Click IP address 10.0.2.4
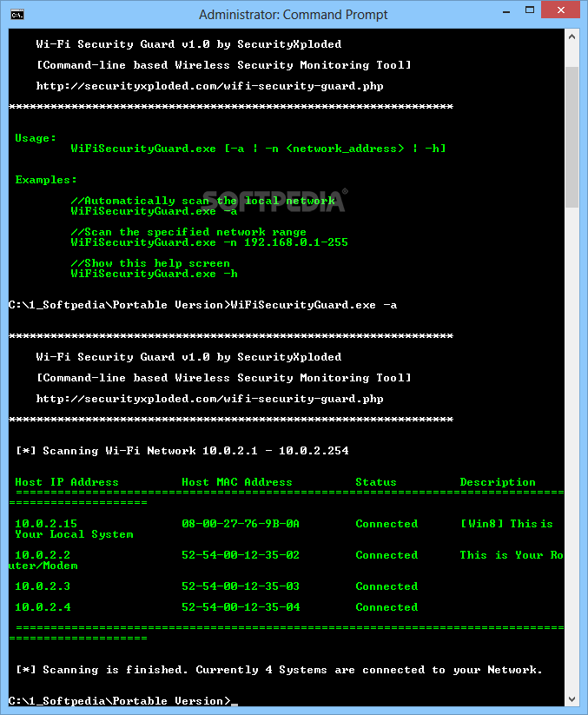588x715 pixels. [x=43, y=607]
